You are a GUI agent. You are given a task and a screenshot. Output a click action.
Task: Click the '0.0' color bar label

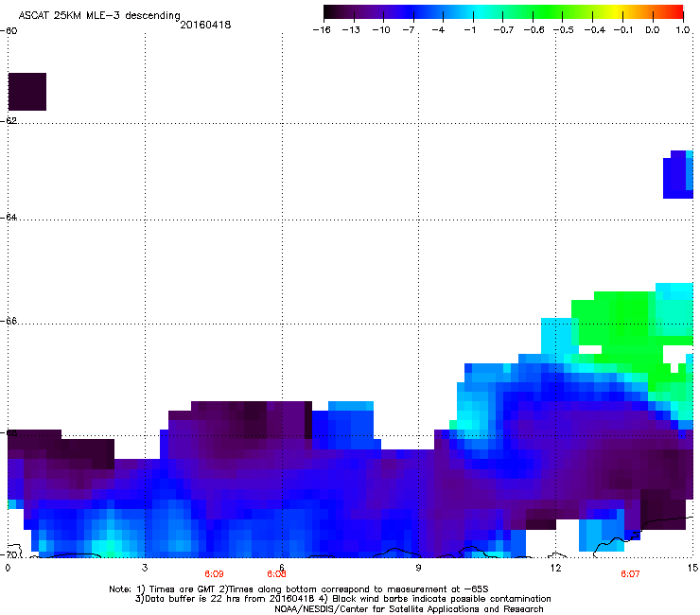pyautogui.click(x=653, y=30)
